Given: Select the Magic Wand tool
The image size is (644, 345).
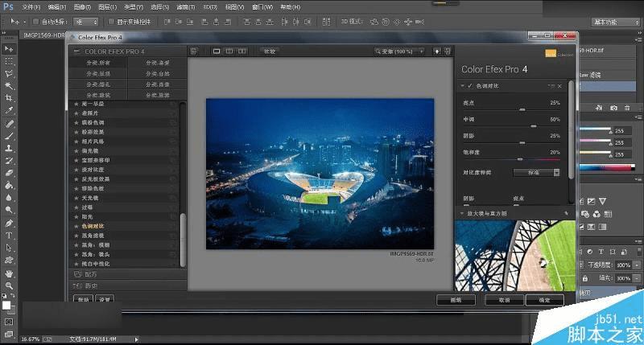Looking at the screenshot, I should 9,86.
